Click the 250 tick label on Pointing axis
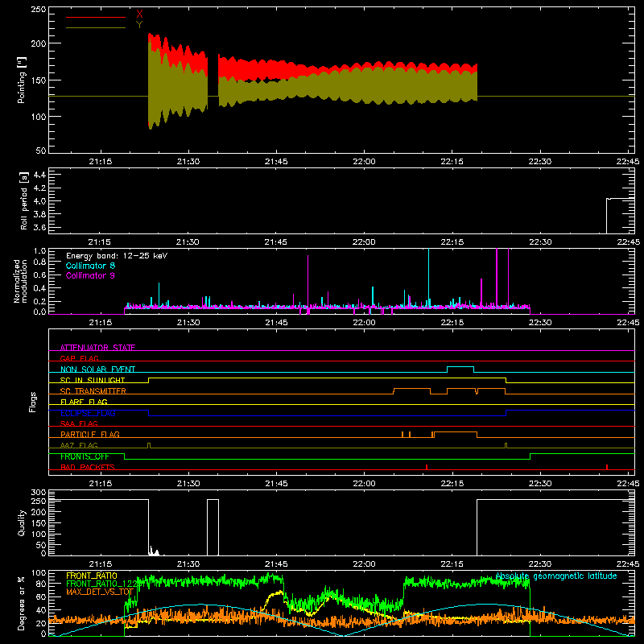Screen dimensions: 644x644 tap(39, 9)
